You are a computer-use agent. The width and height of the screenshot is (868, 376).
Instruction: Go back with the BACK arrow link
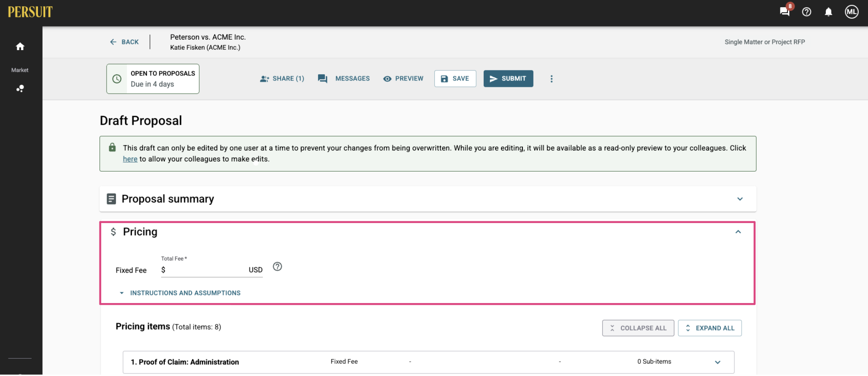point(124,42)
